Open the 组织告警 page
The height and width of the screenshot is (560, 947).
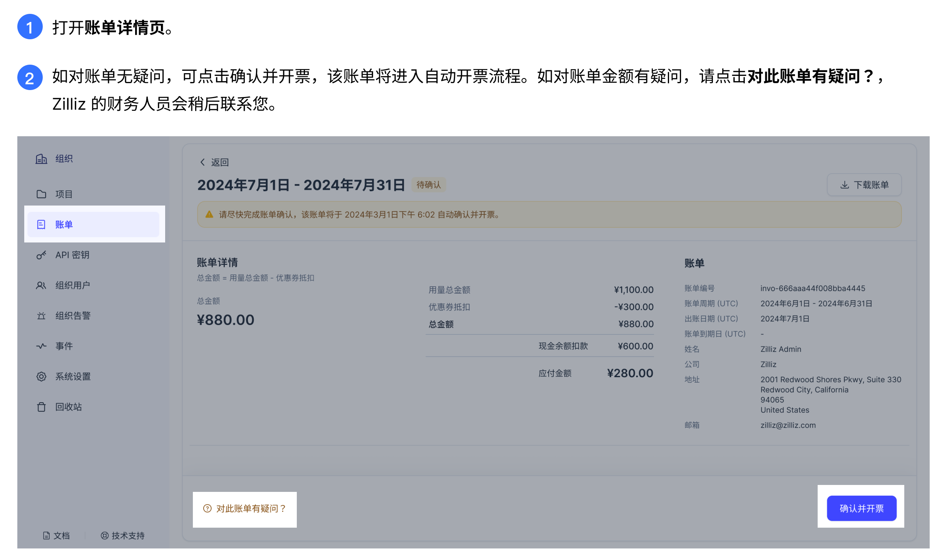73,315
